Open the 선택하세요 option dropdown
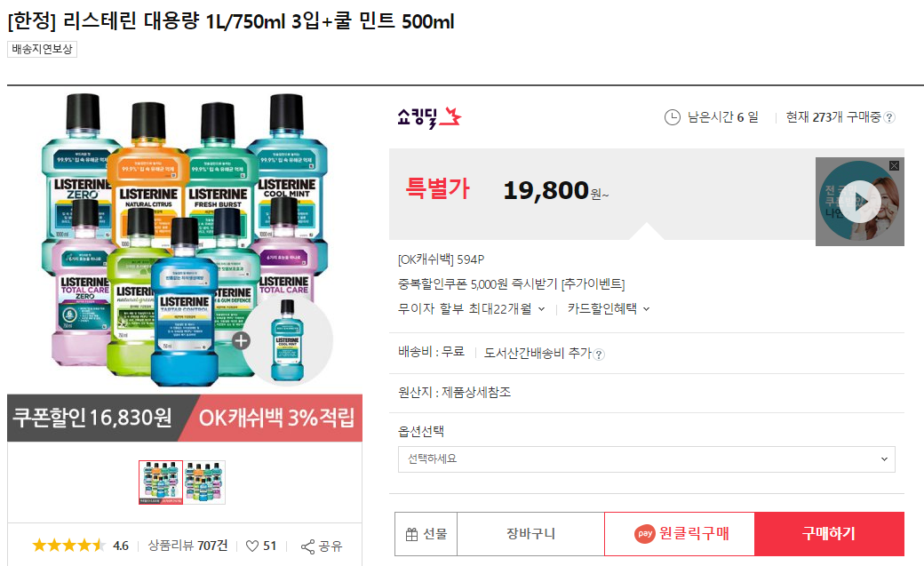 click(x=647, y=459)
